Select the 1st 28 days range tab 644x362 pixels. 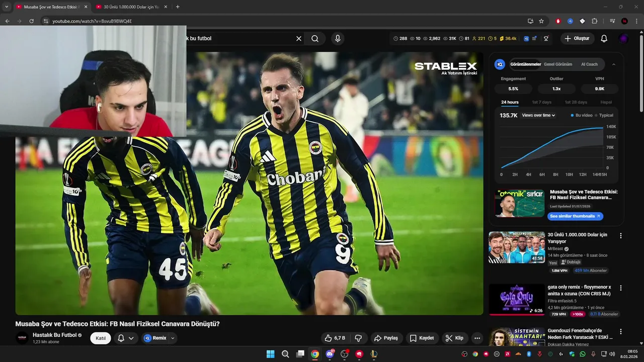pyautogui.click(x=576, y=102)
